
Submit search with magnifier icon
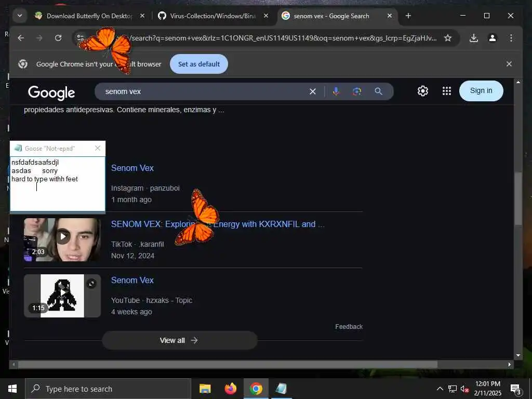pos(378,91)
